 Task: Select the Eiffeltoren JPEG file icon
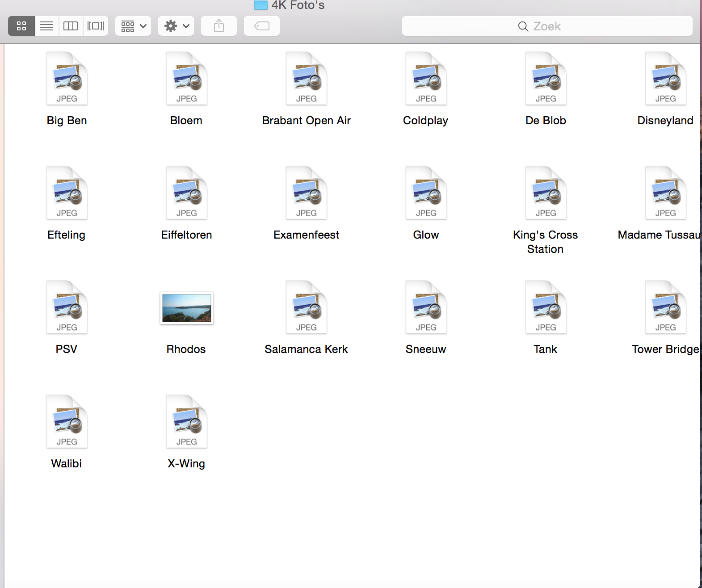(187, 193)
